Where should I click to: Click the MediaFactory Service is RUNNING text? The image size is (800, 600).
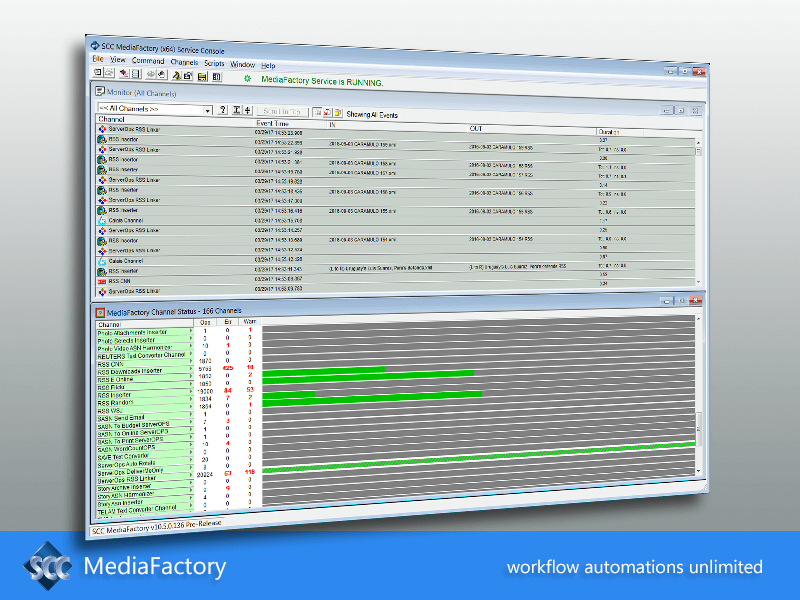point(322,81)
